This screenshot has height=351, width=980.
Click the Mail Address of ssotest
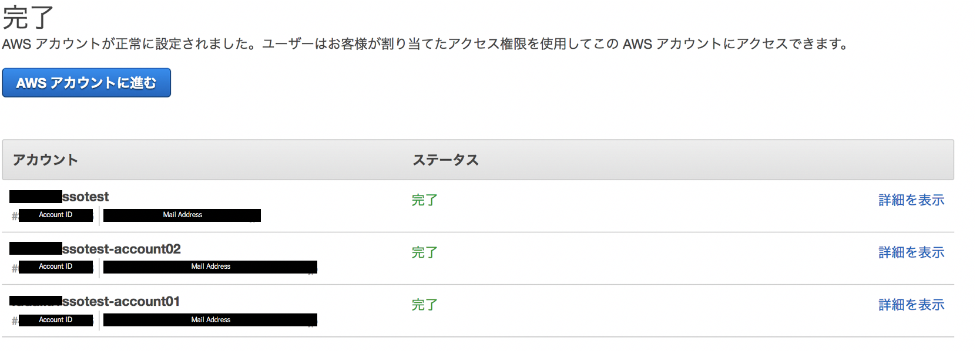tap(182, 215)
